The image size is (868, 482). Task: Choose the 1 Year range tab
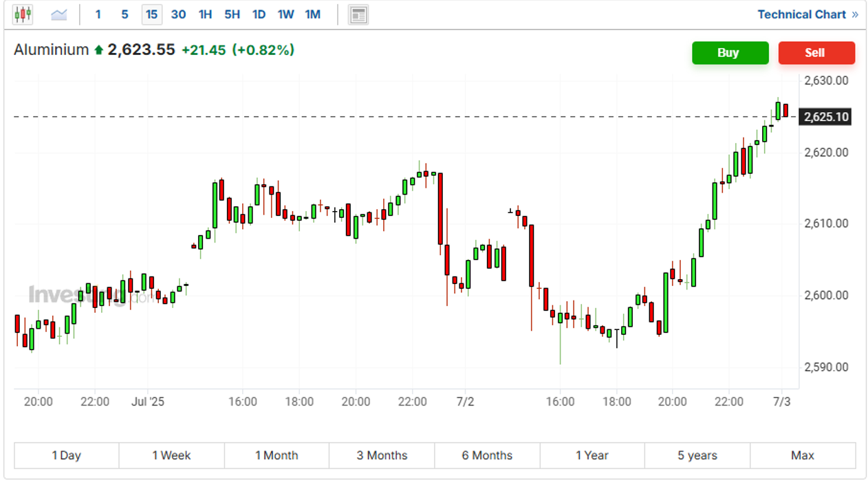pyautogui.click(x=592, y=455)
